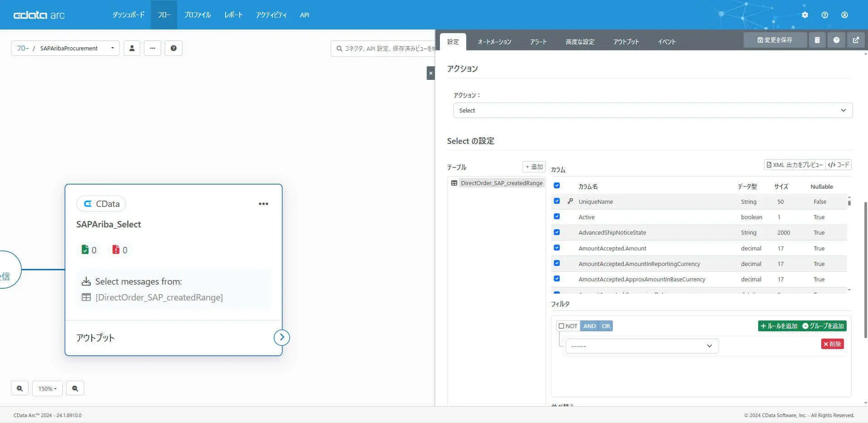This screenshot has width=868, height=423.
Task: Switch to the イベント tab
Action: tap(667, 42)
